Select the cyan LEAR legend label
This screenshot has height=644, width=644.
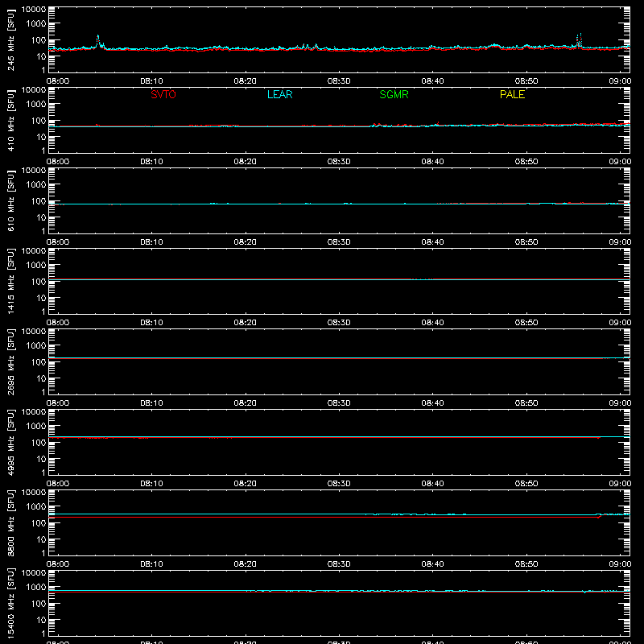tap(279, 94)
